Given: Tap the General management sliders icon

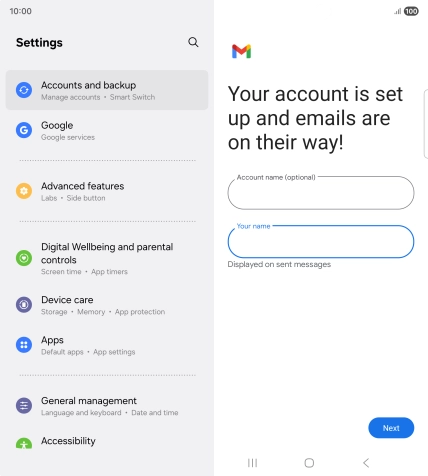Looking at the screenshot, I should click(24, 405).
